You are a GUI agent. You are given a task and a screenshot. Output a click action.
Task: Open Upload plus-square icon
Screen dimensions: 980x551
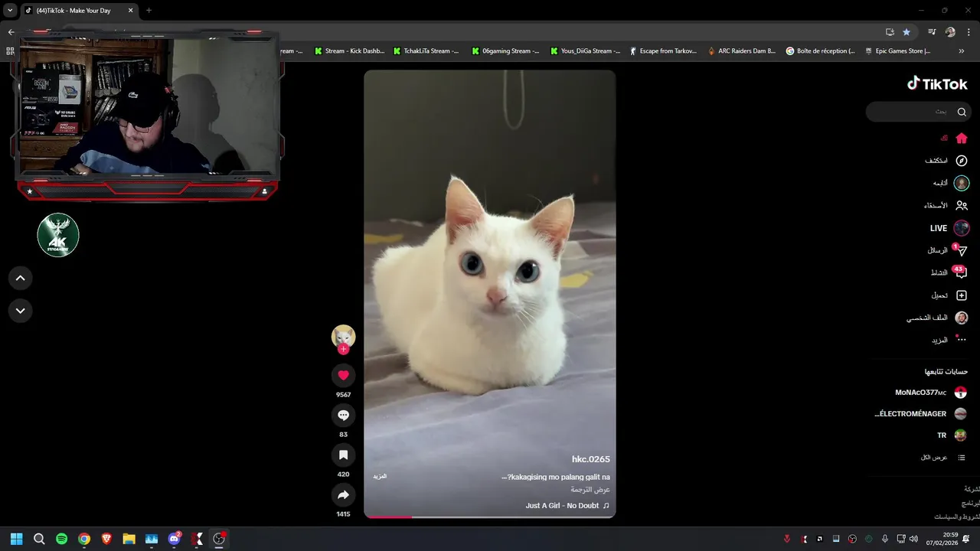[962, 295]
